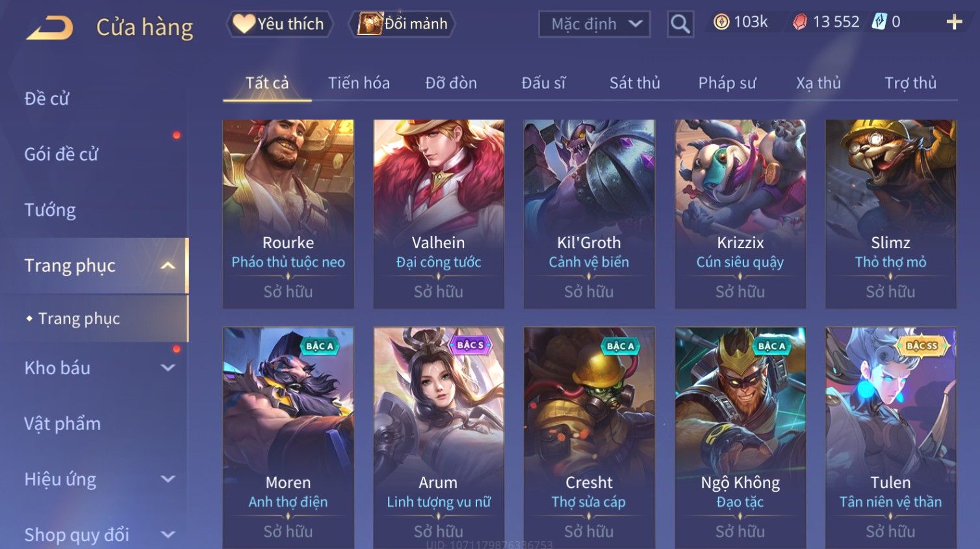This screenshot has width=980, height=549.
Task: Open the Mặc định sort dropdown
Action: pyautogui.click(x=595, y=24)
